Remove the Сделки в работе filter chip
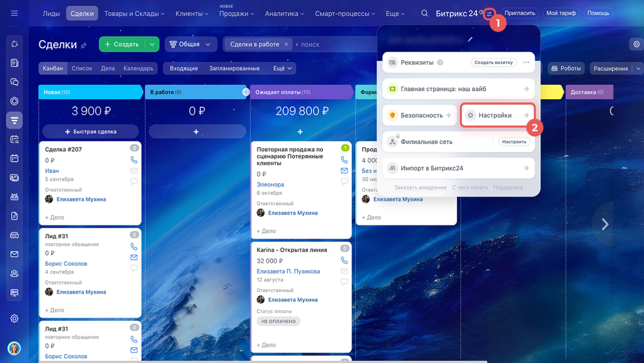 tap(286, 44)
